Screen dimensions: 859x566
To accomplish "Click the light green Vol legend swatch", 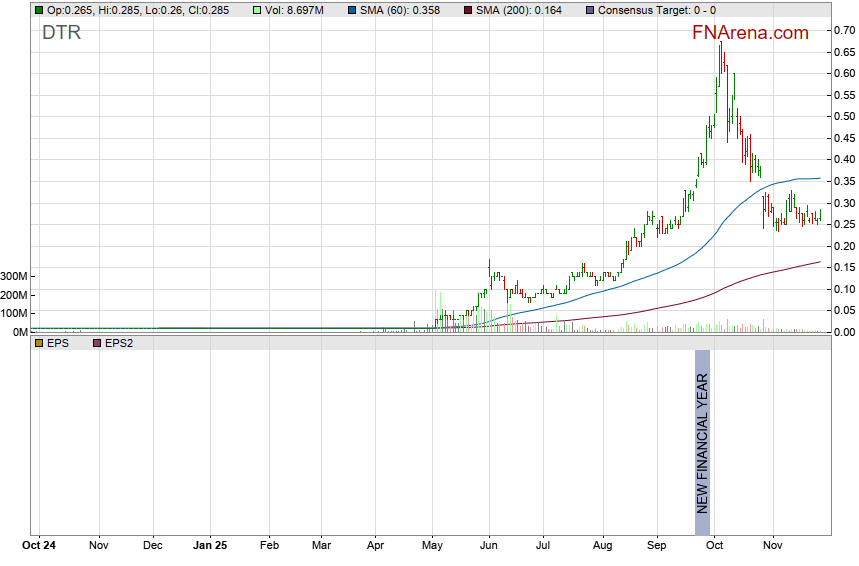I will tap(257, 10).
